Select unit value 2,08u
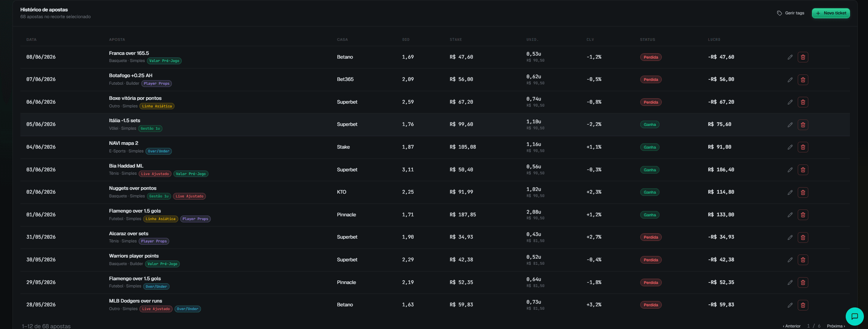The width and height of the screenshot is (868, 329). point(534,212)
